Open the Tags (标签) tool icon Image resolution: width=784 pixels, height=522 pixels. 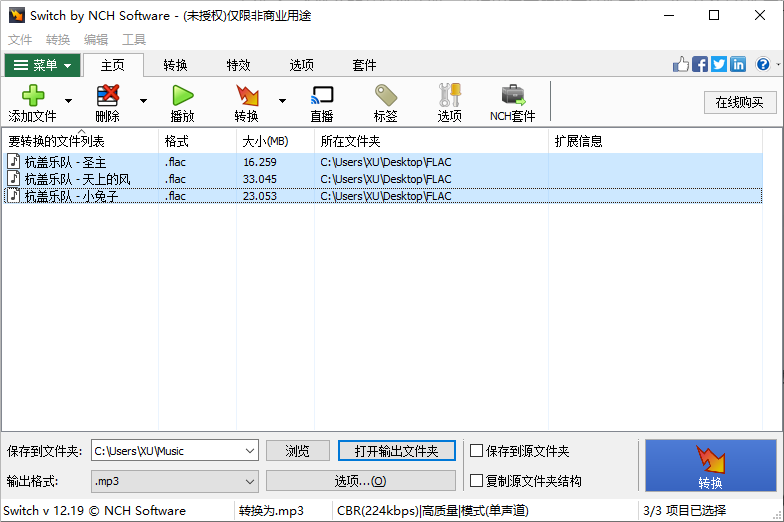pos(386,95)
